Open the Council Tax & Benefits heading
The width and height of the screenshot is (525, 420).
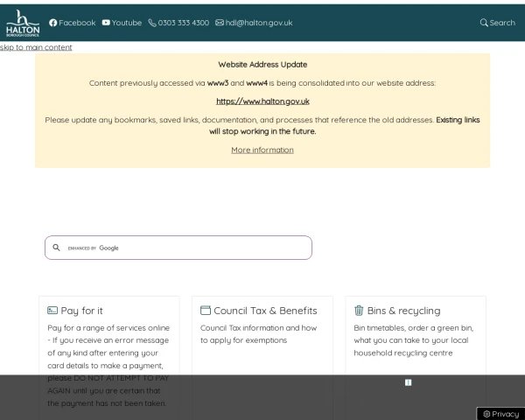(x=265, y=311)
